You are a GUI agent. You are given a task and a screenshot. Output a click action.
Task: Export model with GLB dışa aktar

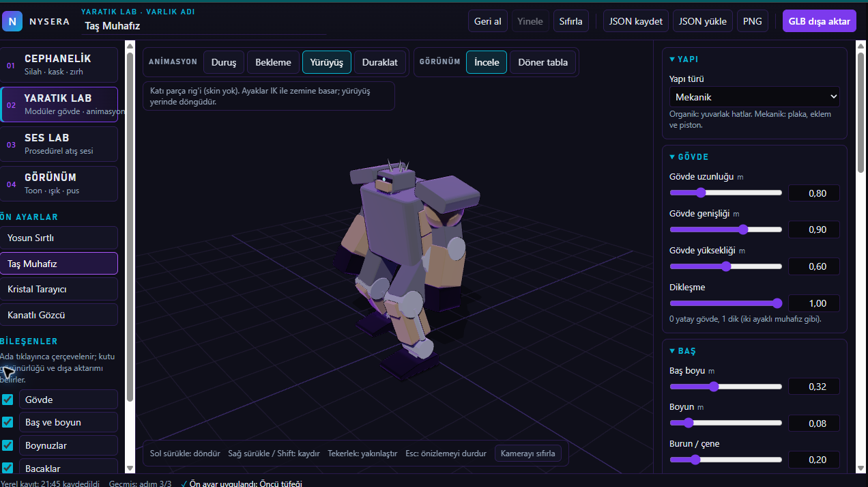[x=819, y=21]
